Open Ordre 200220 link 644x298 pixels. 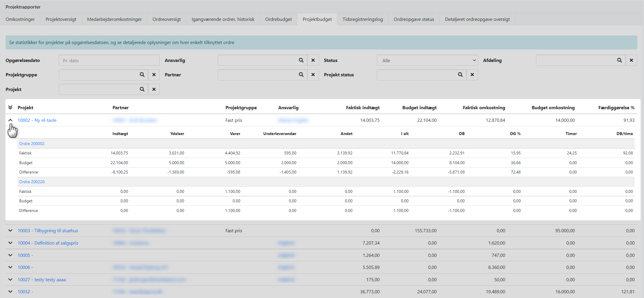click(32, 182)
